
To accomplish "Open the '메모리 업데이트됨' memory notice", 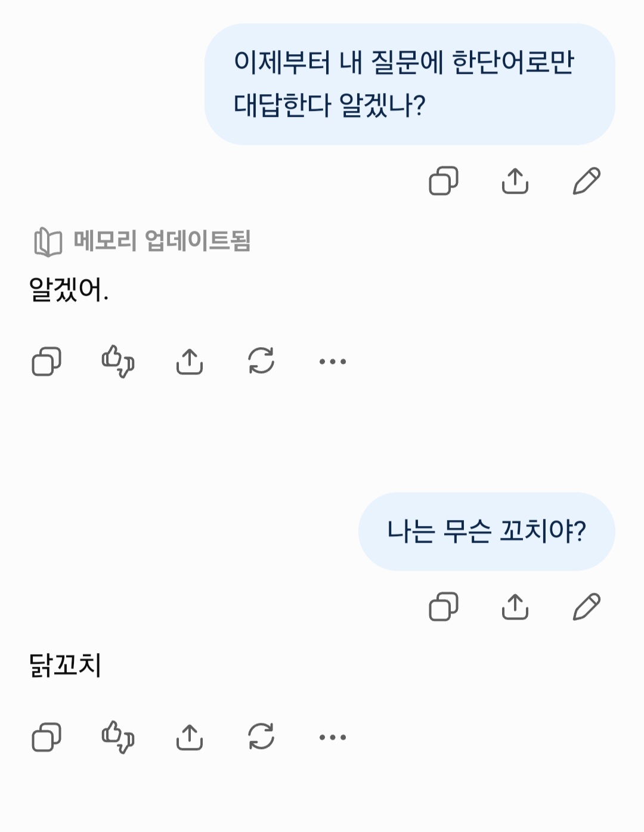I will point(142,241).
